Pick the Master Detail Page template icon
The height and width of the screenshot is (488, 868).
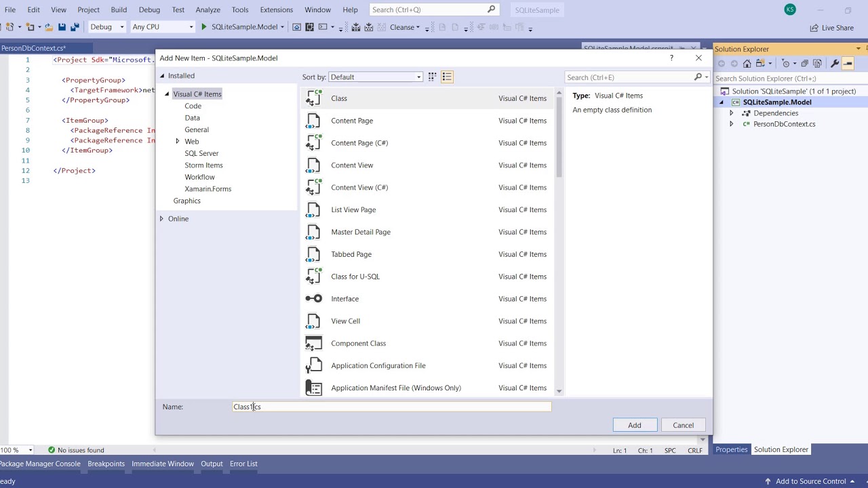(313, 232)
